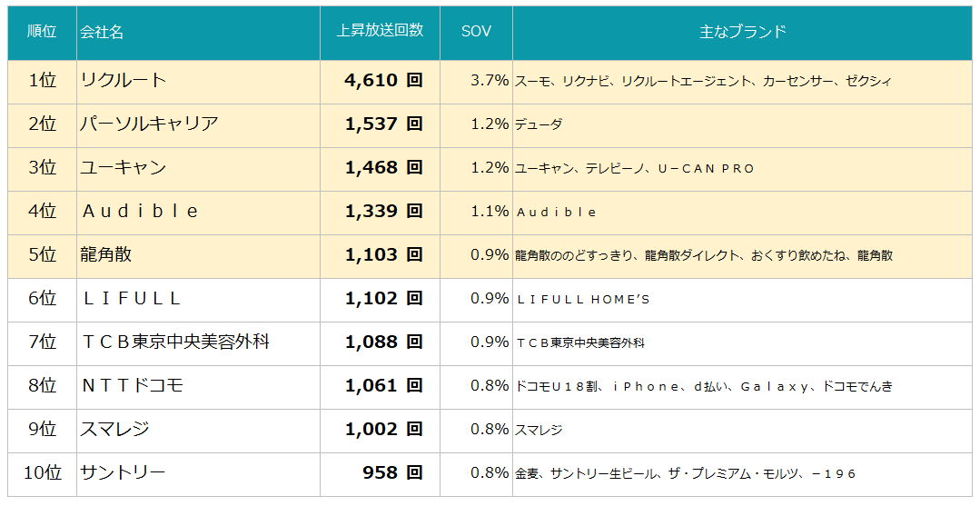Click the Ａｕｄｉｂｌｅ company name
Viewport: 980px width, 506px height.
[x=140, y=211]
